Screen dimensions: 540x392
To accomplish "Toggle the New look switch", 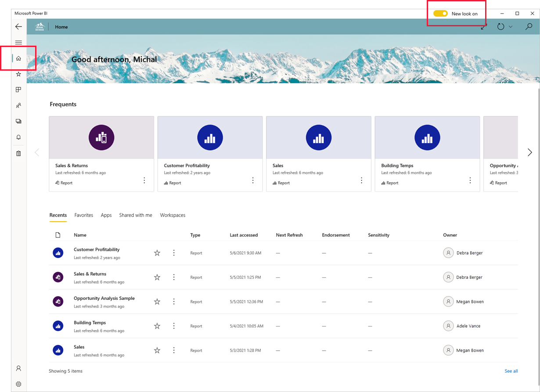I will point(440,14).
